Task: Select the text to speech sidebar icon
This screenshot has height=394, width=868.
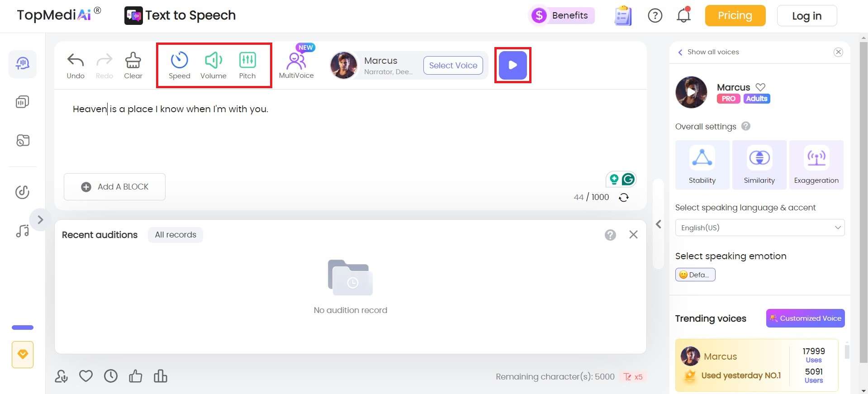Action: (23, 64)
